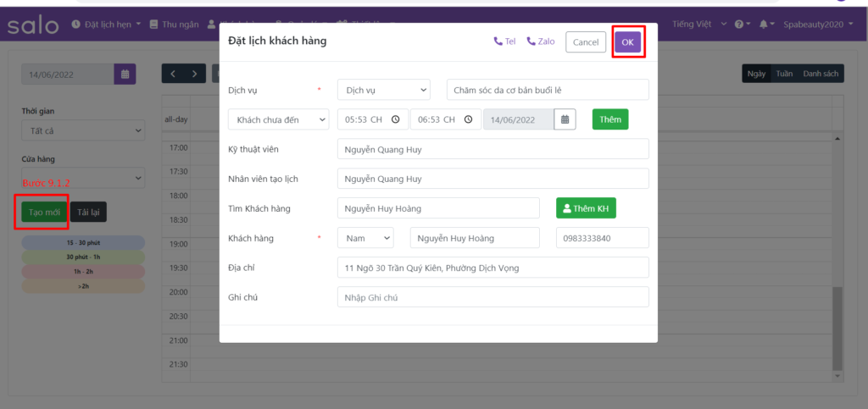
Task: Click the all-day row label
Action: tap(176, 119)
